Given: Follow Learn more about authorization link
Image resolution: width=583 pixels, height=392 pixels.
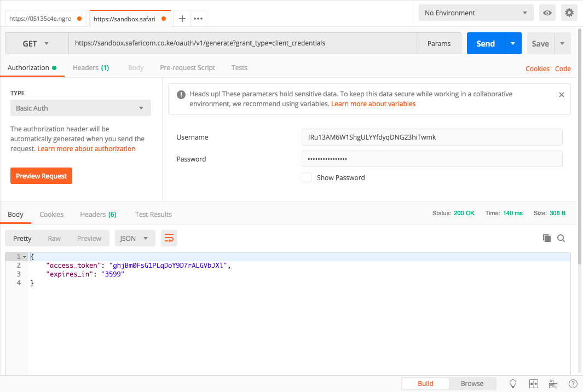Looking at the screenshot, I should coord(86,148).
